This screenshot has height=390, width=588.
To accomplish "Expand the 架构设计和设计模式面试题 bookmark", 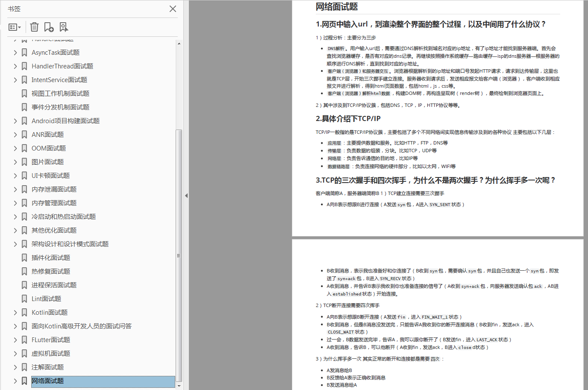I will [x=15, y=244].
